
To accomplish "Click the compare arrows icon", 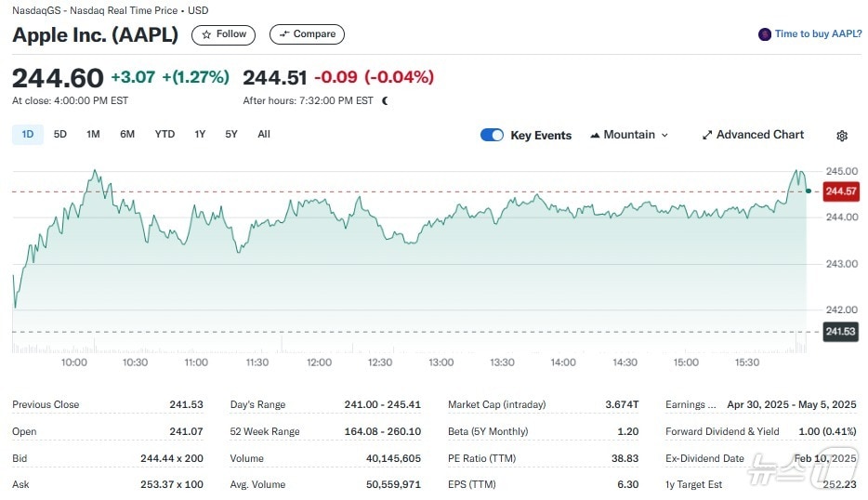I will pyautogui.click(x=283, y=34).
